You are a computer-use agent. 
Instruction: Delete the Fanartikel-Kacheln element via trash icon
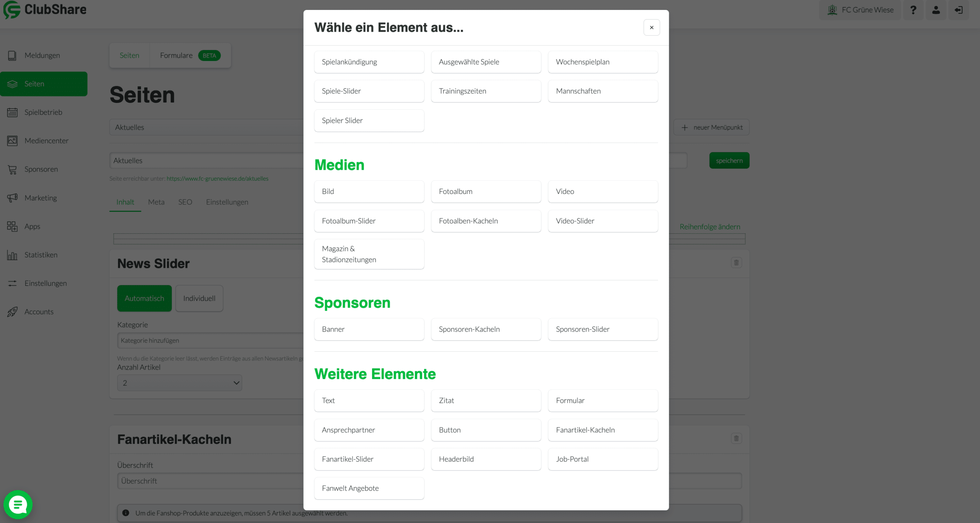(x=736, y=438)
